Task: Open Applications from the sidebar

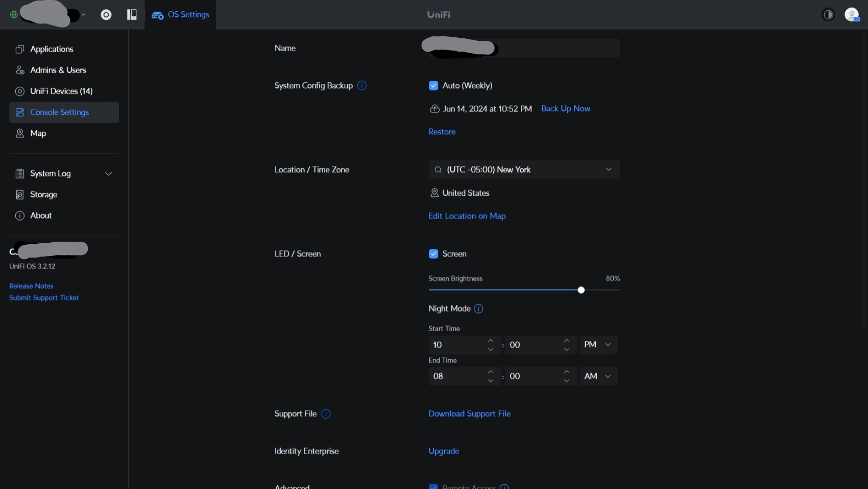Action: click(51, 49)
